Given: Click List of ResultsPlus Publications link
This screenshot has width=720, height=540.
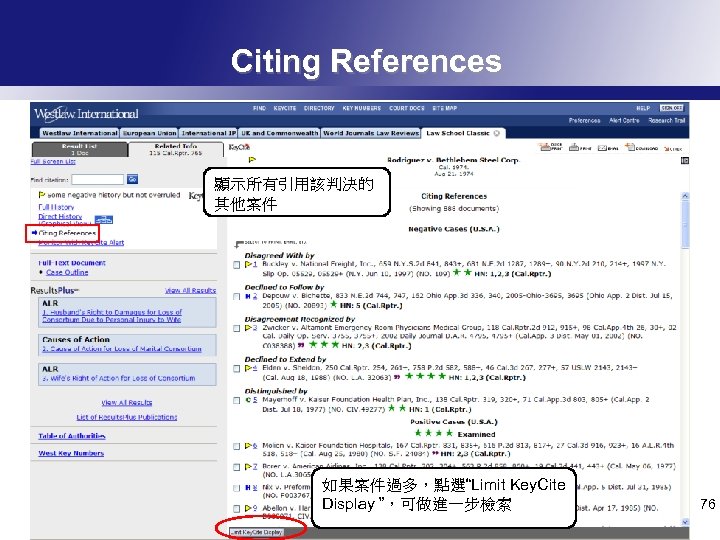Looking at the screenshot, I should click(x=127, y=417).
